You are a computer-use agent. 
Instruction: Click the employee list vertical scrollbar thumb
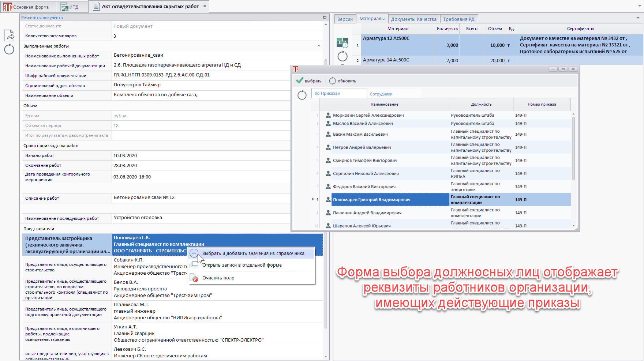573,148
